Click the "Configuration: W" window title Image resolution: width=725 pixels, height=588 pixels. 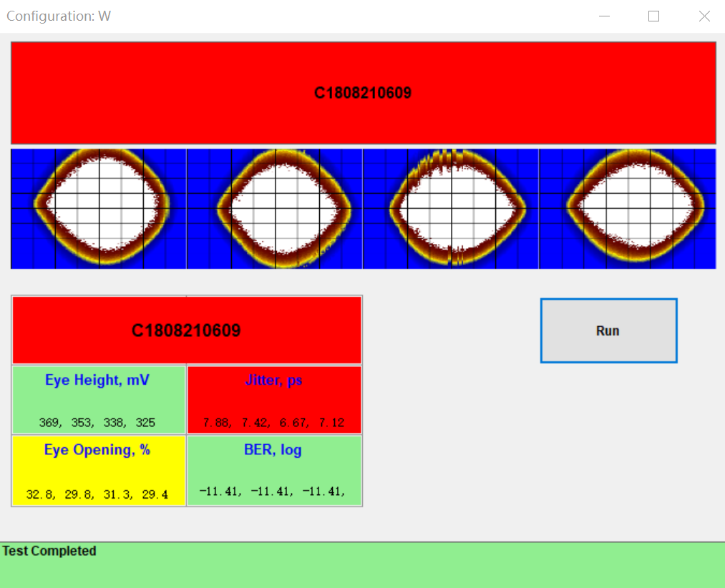tap(59, 16)
